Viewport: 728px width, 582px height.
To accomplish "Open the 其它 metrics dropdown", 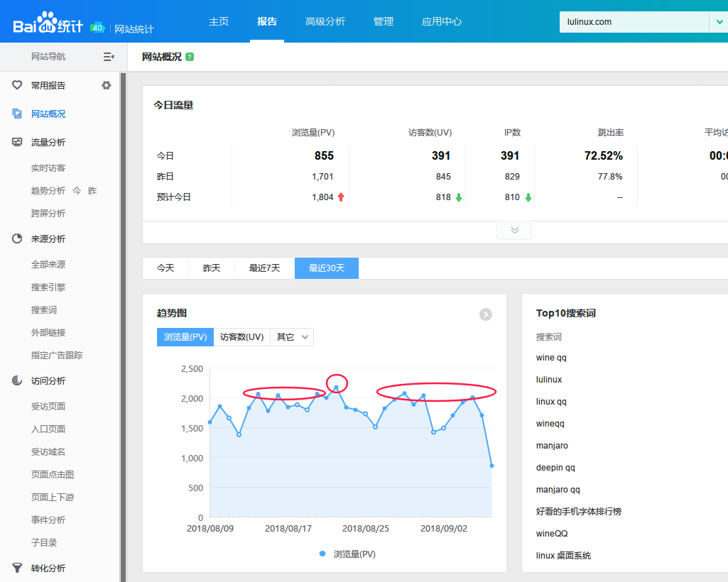I will click(292, 337).
